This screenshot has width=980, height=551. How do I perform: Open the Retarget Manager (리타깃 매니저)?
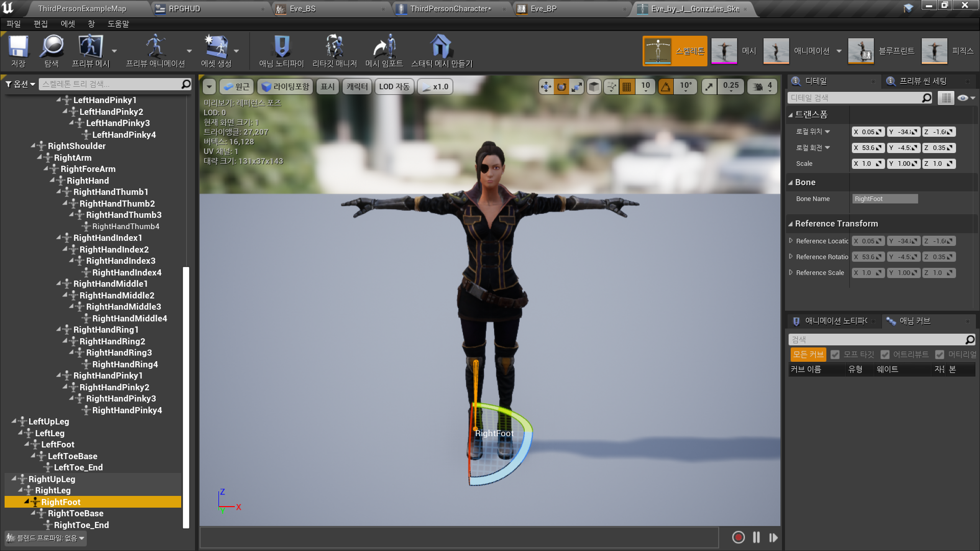pos(334,47)
